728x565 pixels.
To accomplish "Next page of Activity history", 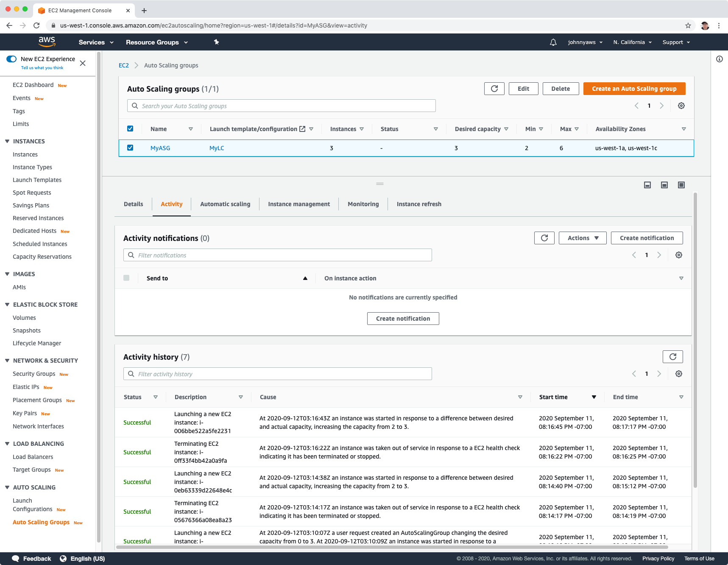I will coord(659,374).
